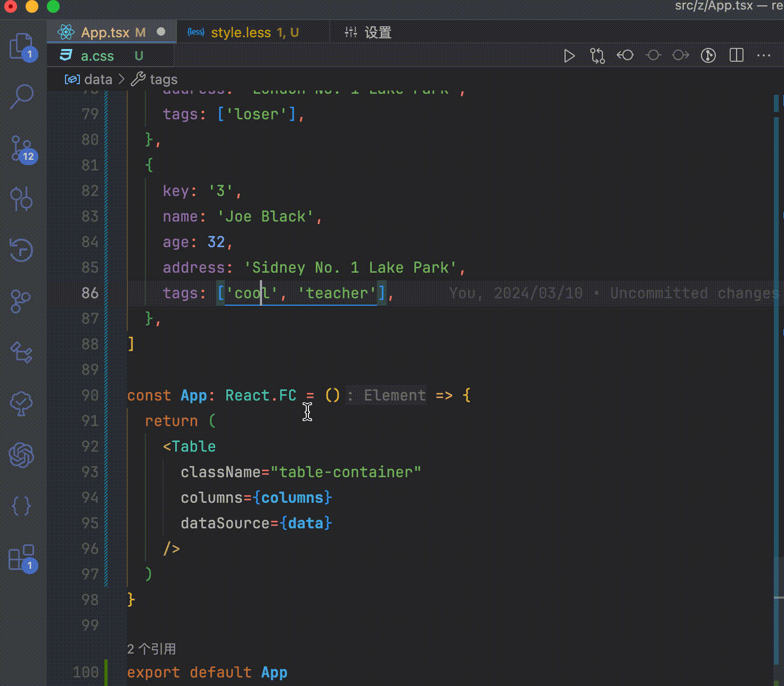The image size is (784, 686).
Task: Open the Timeline history clock icon
Action: [21, 250]
